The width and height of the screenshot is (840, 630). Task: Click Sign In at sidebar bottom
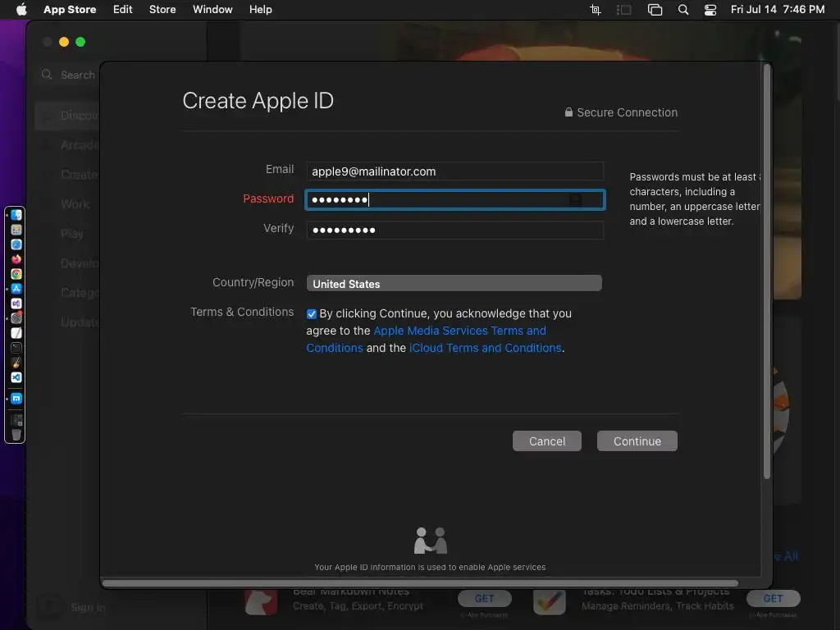click(x=88, y=607)
